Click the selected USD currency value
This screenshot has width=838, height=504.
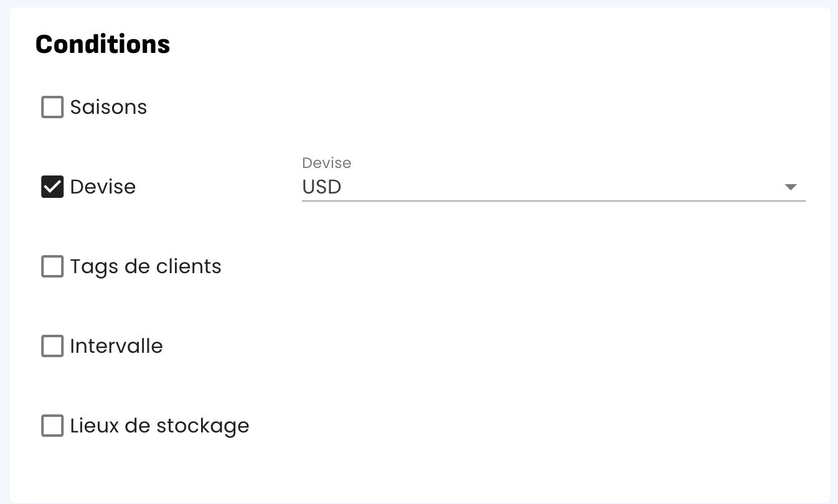tap(322, 187)
